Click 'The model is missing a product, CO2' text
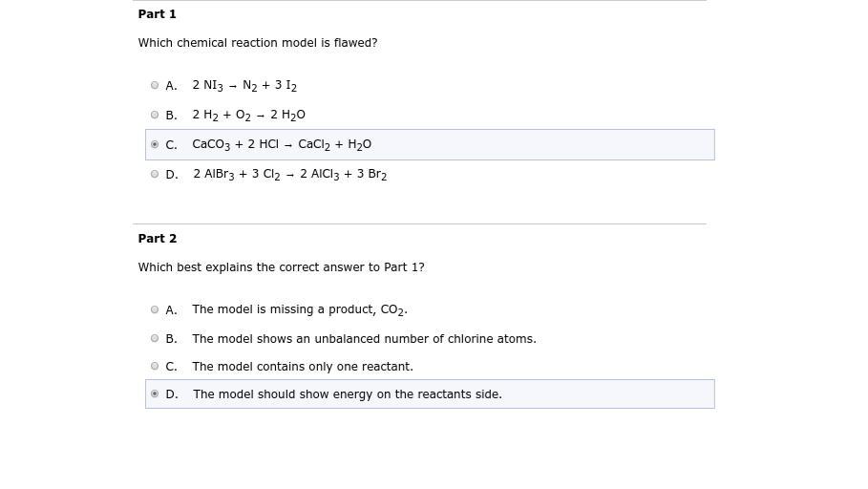This screenshot has width=868, height=489. pyautogui.click(x=299, y=309)
